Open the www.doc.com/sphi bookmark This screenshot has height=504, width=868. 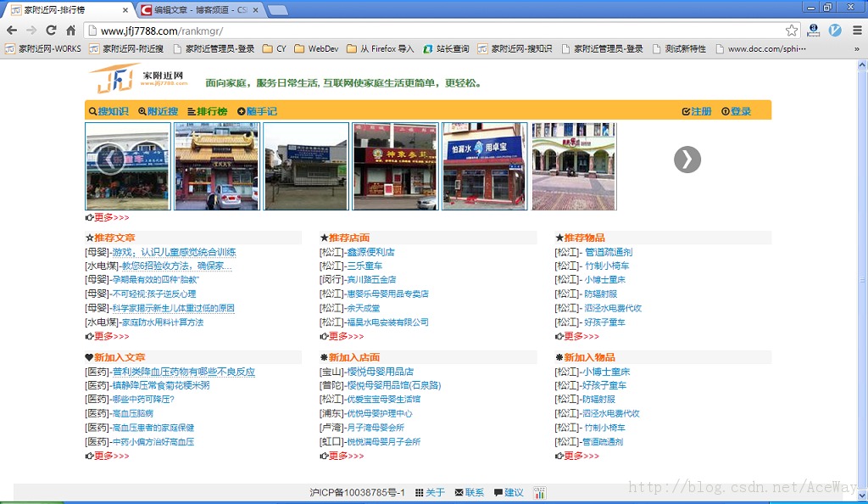[x=760, y=48]
